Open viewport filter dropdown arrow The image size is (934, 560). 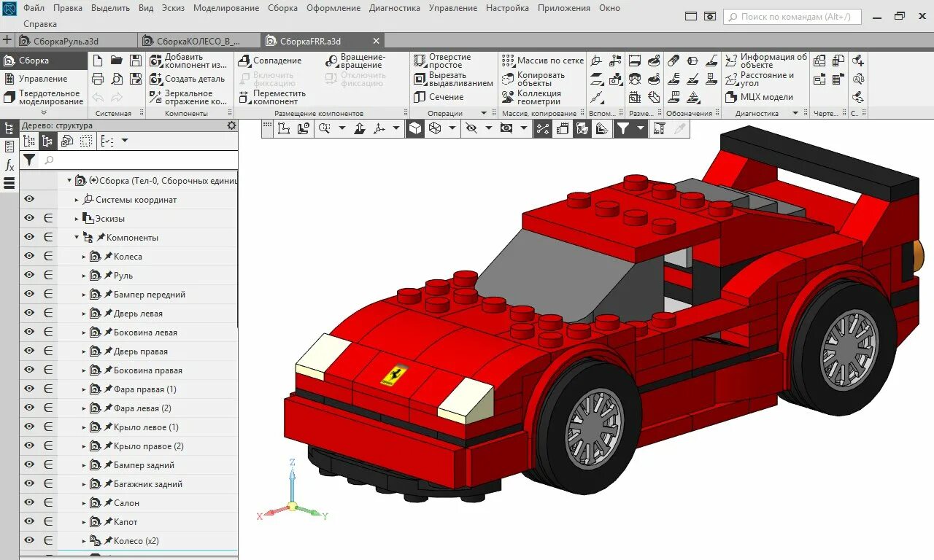[641, 128]
